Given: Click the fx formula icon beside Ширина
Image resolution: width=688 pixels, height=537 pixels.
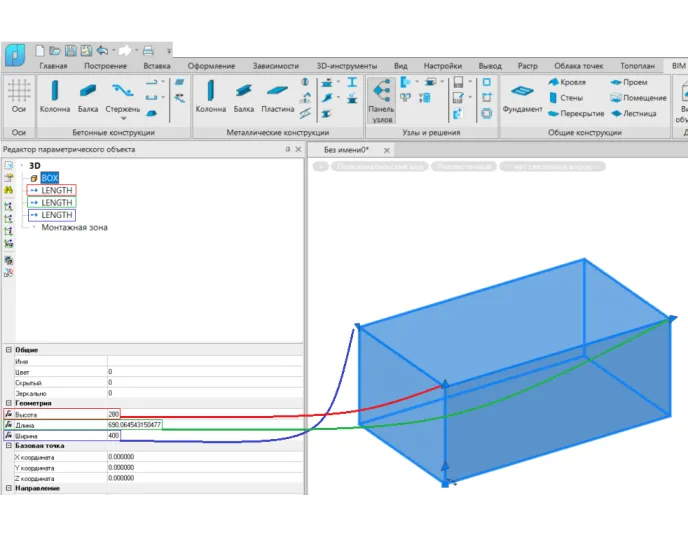Looking at the screenshot, I should pos(8,436).
